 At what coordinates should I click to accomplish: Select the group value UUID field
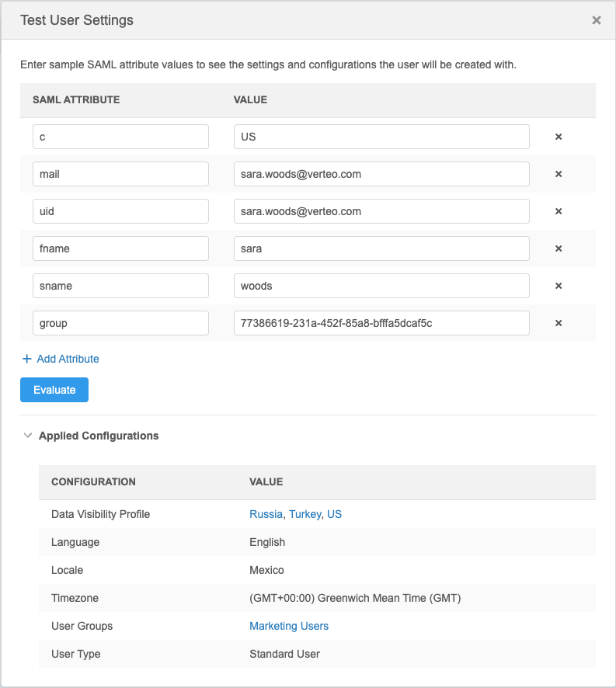point(381,323)
